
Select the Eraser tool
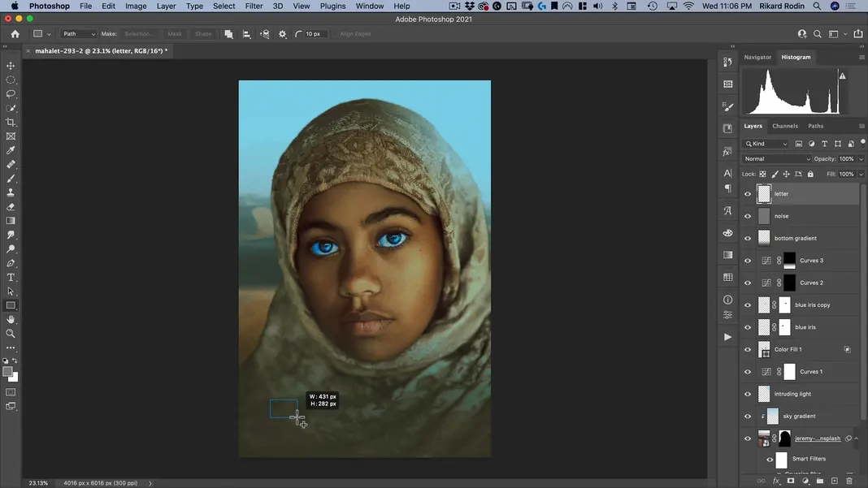point(11,207)
